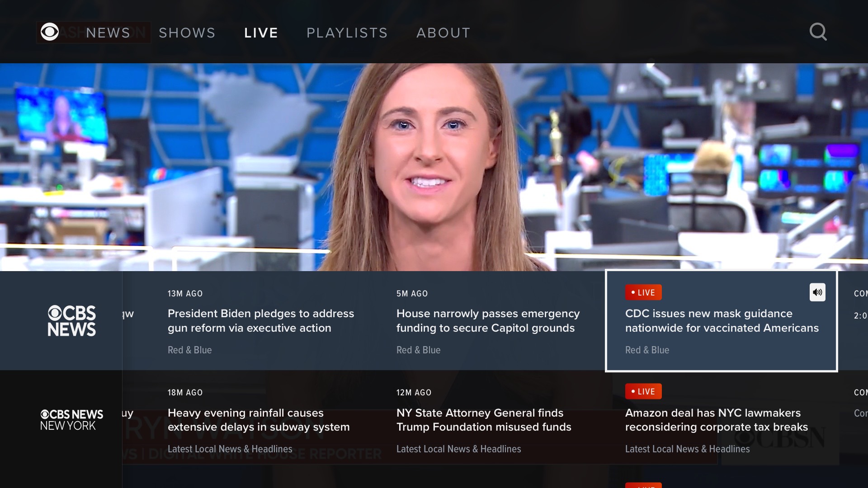Open House emergency funding Capitol story
This screenshot has width=868, height=488.
(488, 321)
